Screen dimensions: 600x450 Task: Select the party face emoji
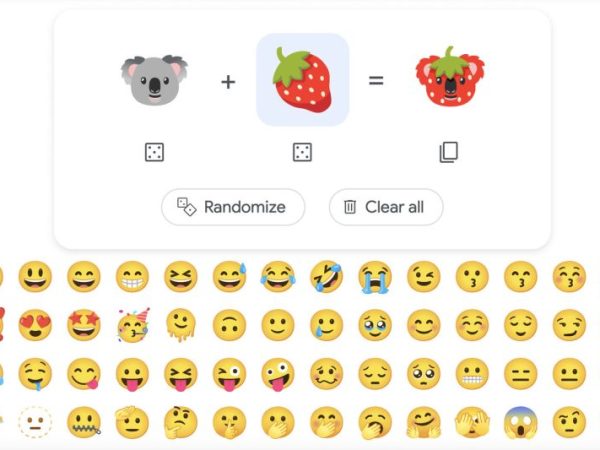[133, 325]
